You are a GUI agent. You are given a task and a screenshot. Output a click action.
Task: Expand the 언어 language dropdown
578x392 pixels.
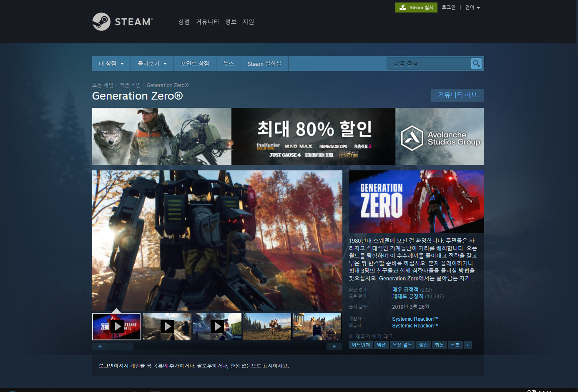point(472,7)
